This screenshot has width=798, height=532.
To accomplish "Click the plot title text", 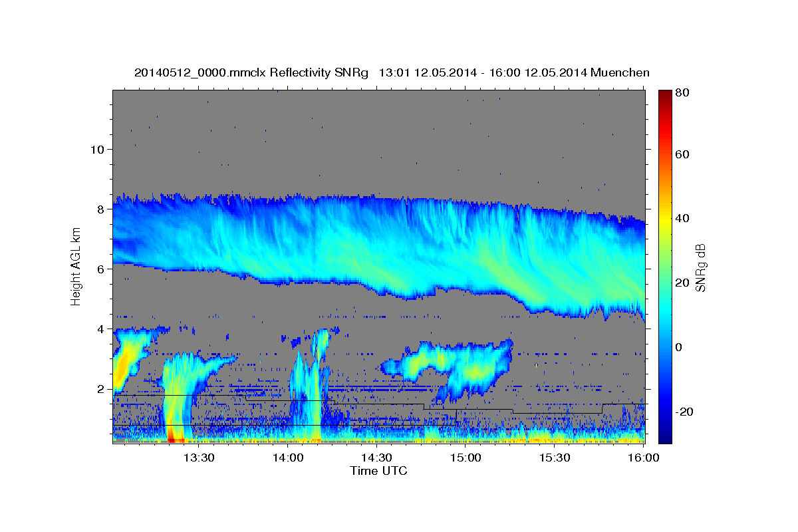I will (x=392, y=72).
